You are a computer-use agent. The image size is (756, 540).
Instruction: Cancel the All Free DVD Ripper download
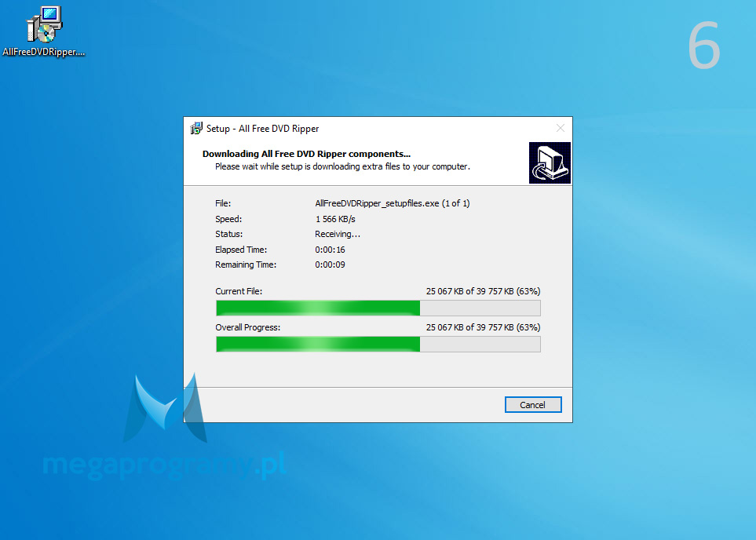tap(533, 405)
